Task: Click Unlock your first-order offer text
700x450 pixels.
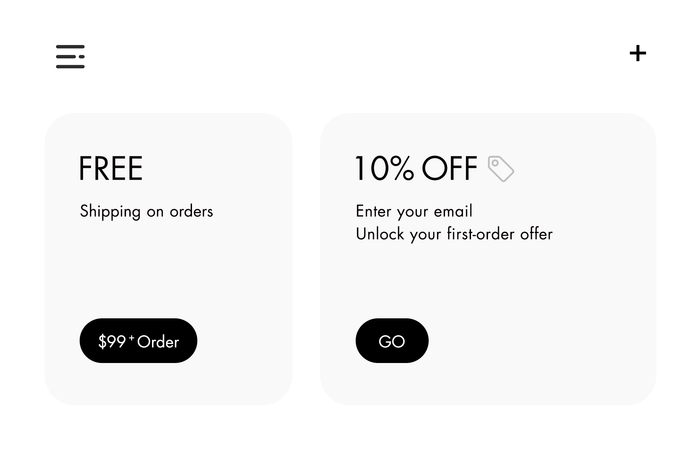Action: (454, 234)
